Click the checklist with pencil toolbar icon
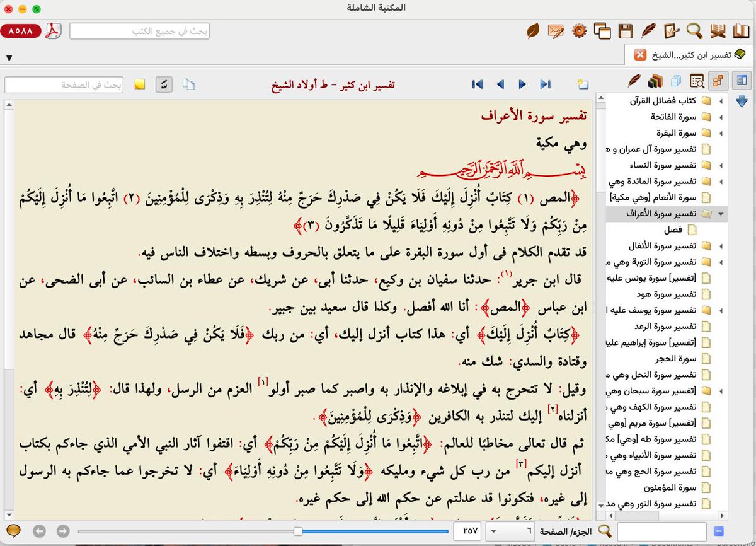Screen dimensions: 756x546 pyautogui.click(x=672, y=30)
